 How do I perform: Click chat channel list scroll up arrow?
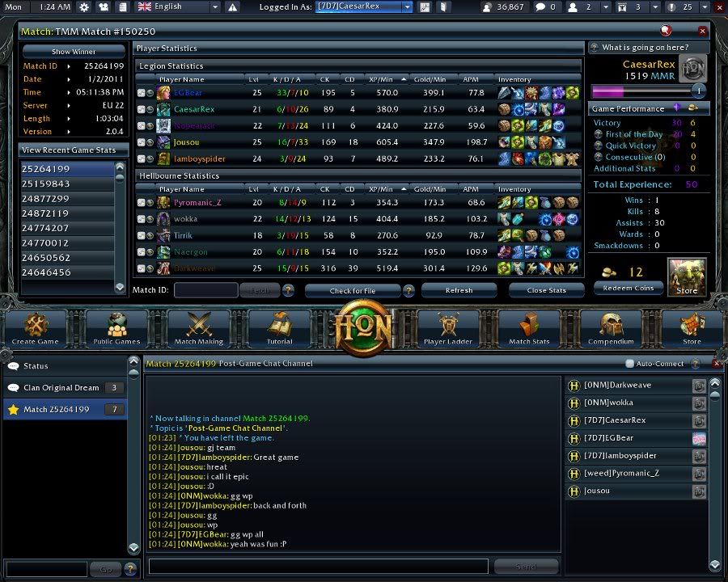[x=133, y=361]
